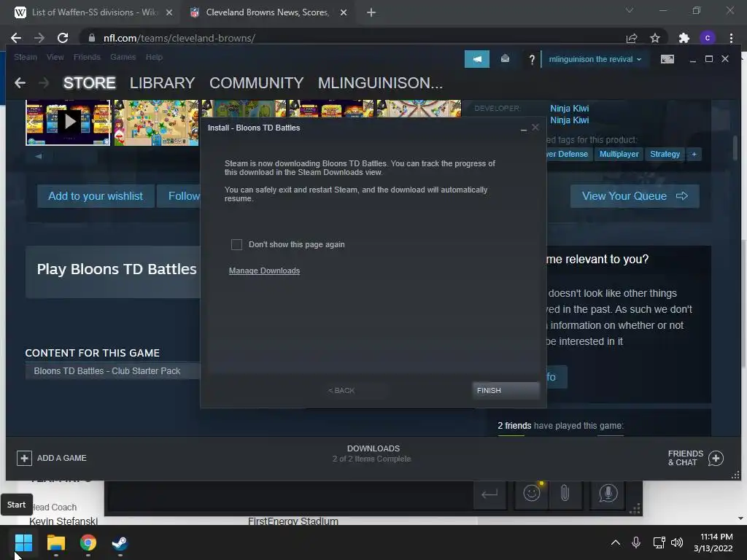
Task: Click the Multiplayer tag
Action: pos(619,155)
